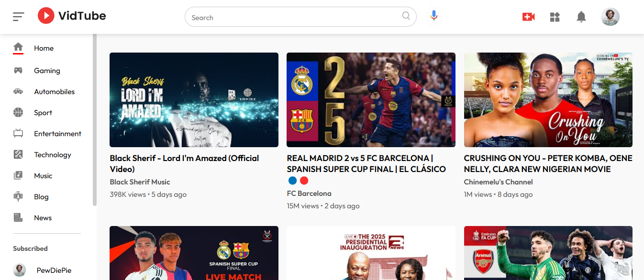
Task: Click the Subscribed section heading
Action: (30, 248)
